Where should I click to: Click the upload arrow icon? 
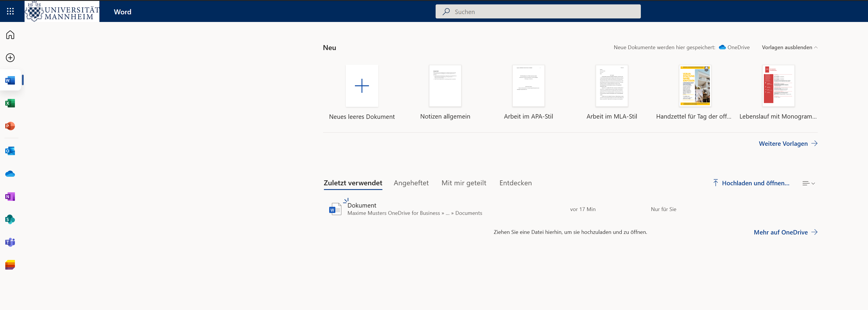pos(716,183)
